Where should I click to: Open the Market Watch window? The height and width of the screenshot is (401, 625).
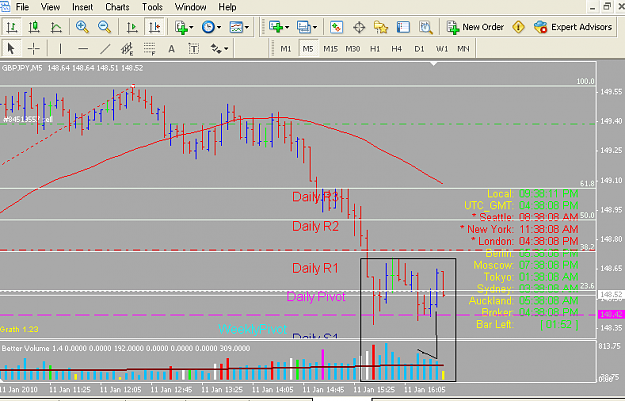pos(337,27)
